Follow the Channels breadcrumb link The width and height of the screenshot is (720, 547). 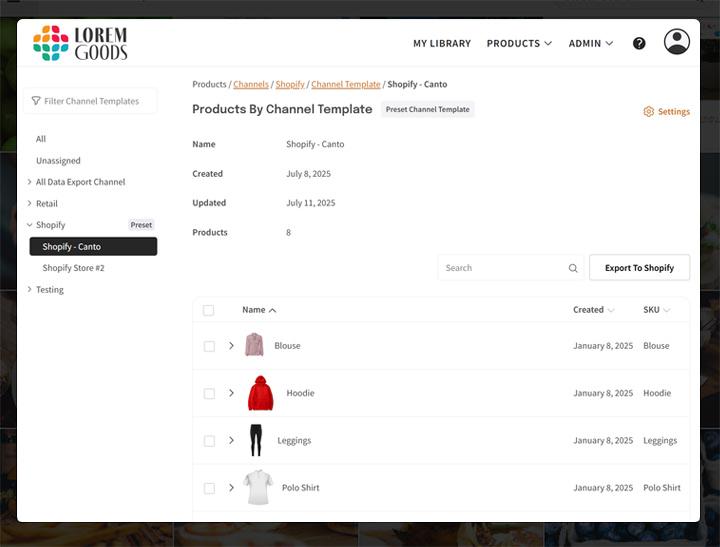click(251, 85)
